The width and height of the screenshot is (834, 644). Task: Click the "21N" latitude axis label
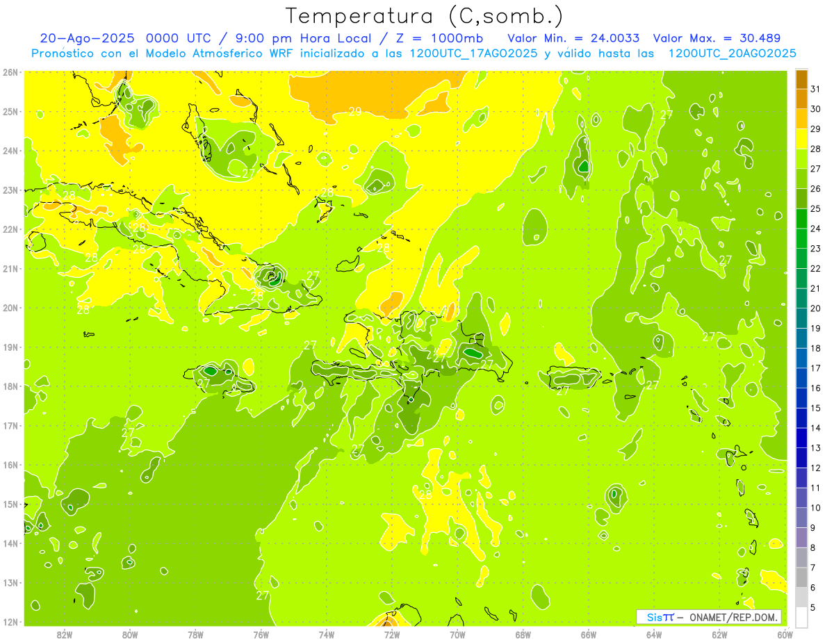tap(10, 268)
